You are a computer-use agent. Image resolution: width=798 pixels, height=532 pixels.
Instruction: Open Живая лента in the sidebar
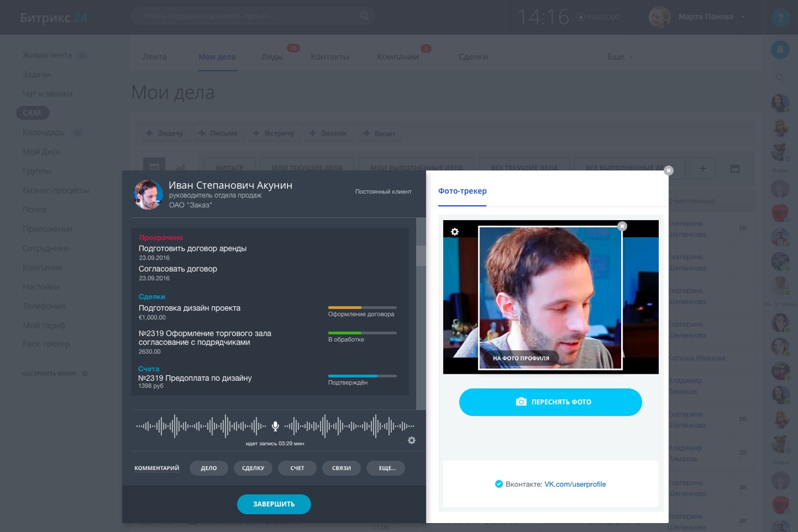pos(47,55)
